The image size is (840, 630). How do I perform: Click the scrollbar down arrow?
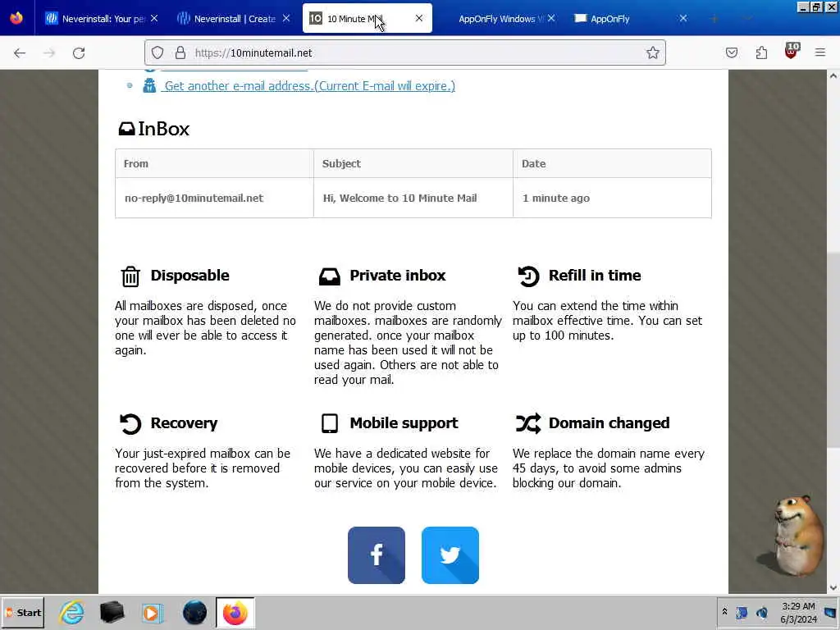click(833, 587)
